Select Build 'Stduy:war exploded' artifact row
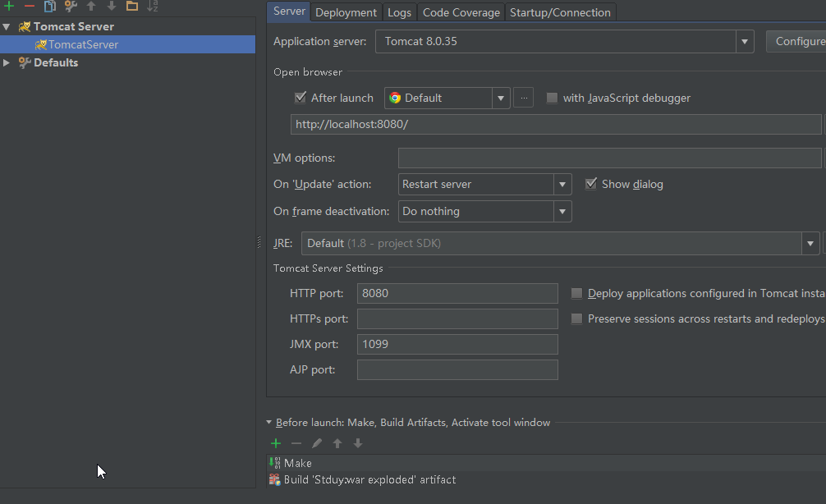 click(546, 479)
